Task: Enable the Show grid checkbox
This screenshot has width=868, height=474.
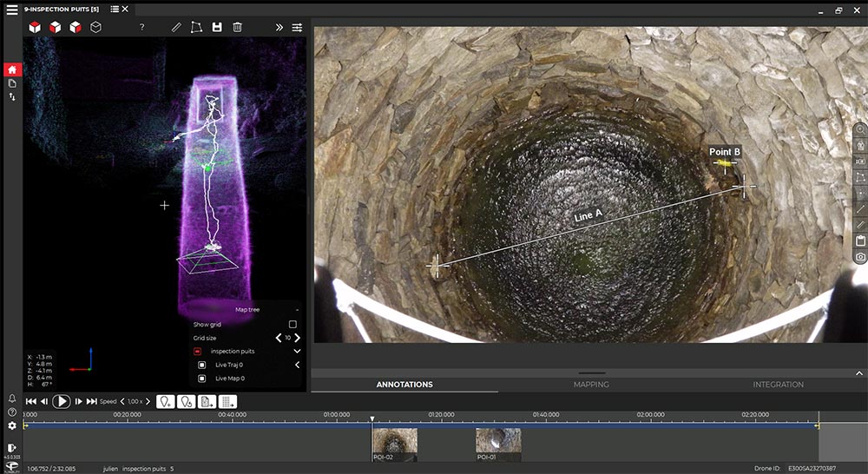Action: (293, 324)
